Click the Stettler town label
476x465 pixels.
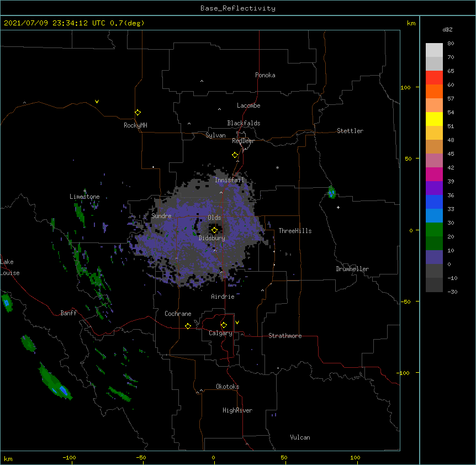point(350,131)
